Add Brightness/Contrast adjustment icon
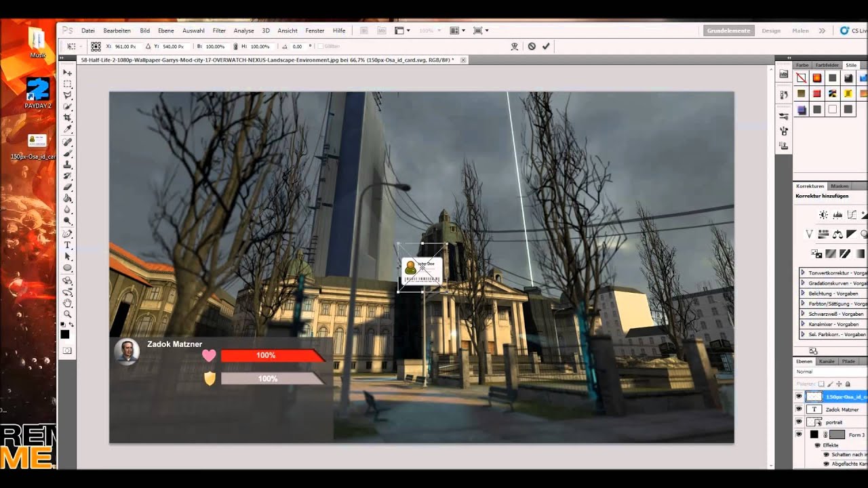868x488 pixels. 823,215
